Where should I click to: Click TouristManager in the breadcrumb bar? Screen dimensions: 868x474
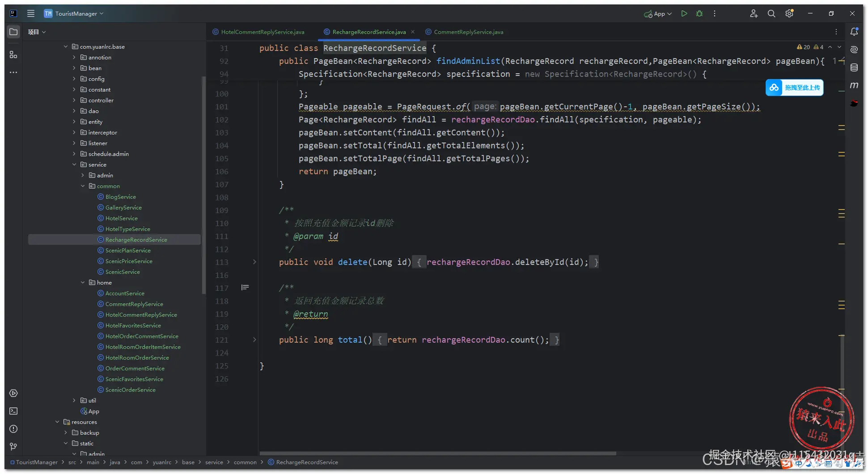coord(37,462)
